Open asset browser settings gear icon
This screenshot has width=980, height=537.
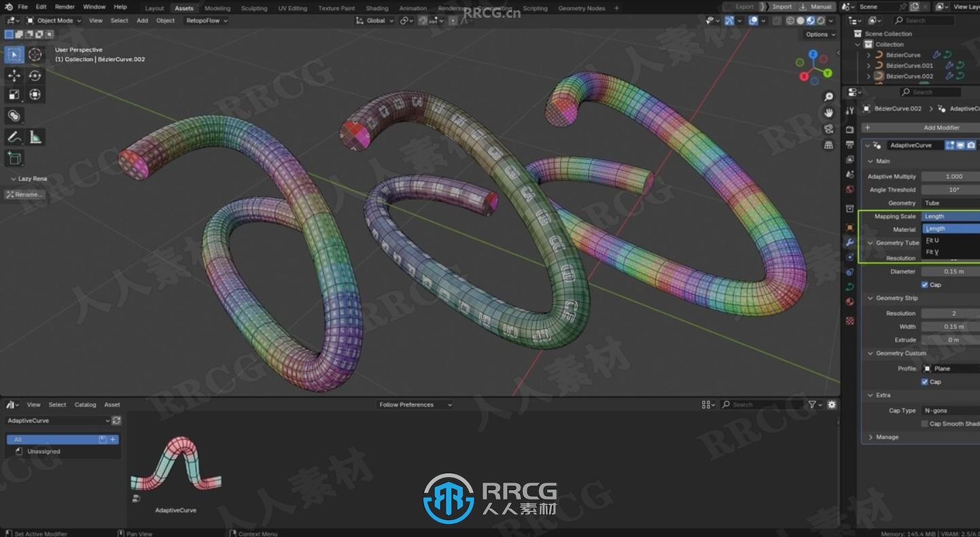tap(831, 404)
